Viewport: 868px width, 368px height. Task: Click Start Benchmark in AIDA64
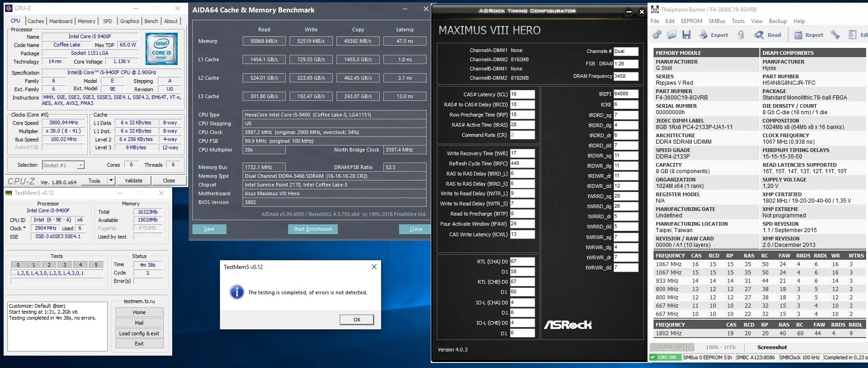click(x=313, y=229)
